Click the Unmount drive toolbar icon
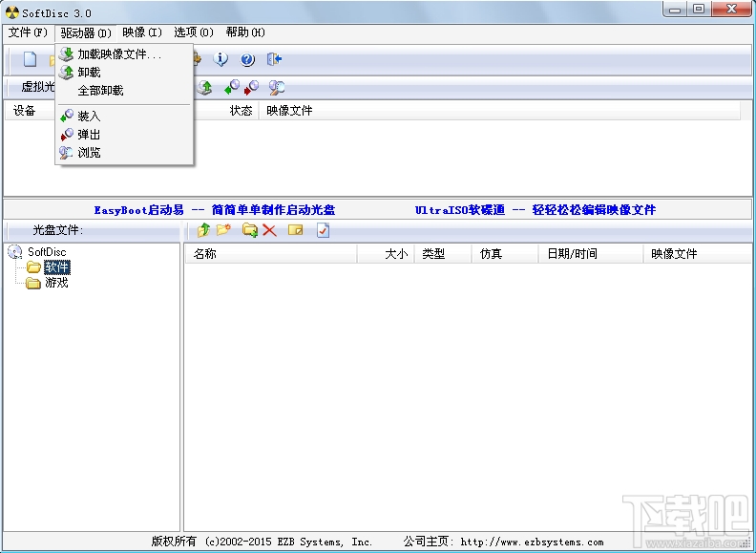 click(205, 87)
